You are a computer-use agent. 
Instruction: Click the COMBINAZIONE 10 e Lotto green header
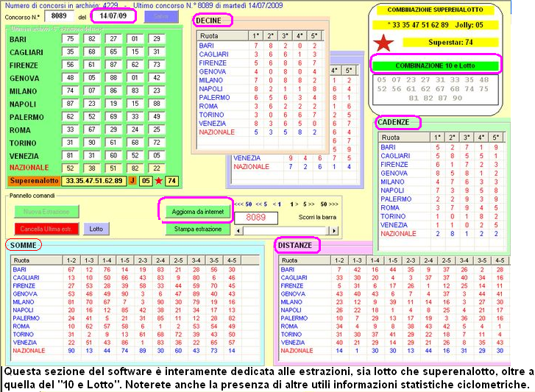click(435, 65)
